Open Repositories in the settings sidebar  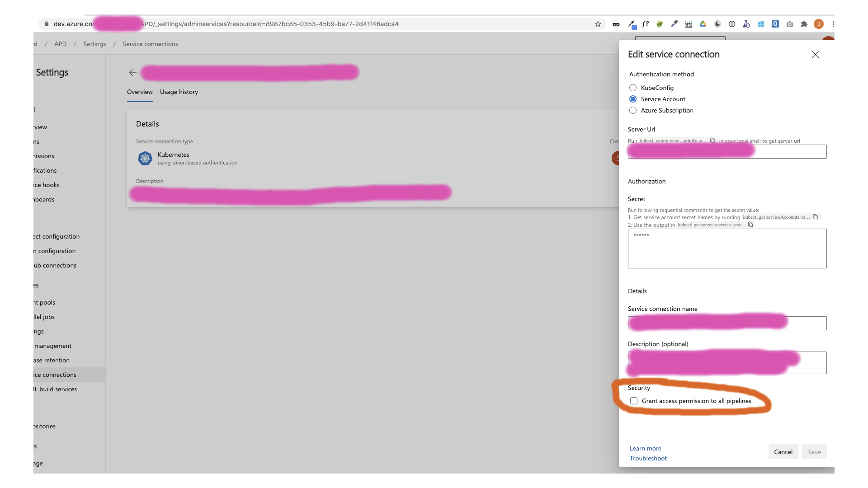(x=44, y=426)
